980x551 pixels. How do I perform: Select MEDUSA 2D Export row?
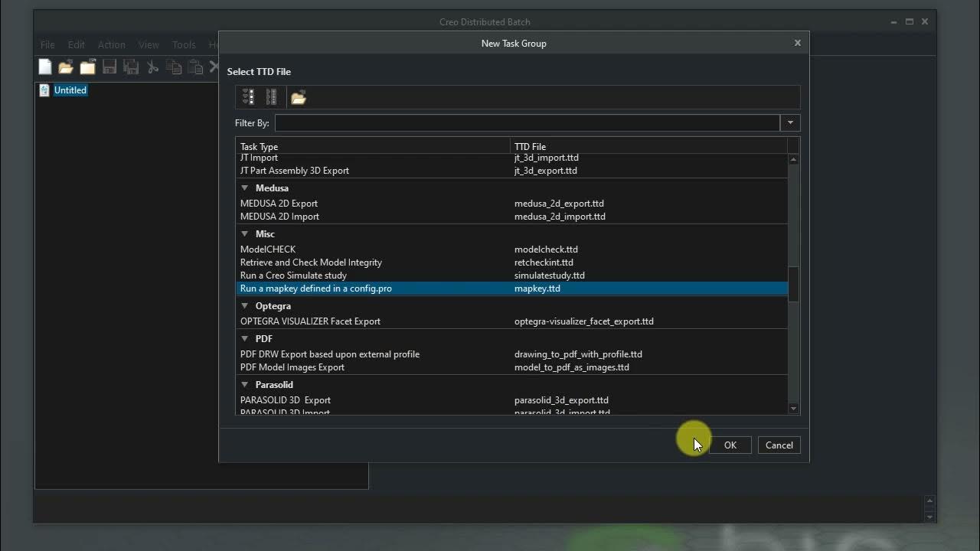pos(511,204)
